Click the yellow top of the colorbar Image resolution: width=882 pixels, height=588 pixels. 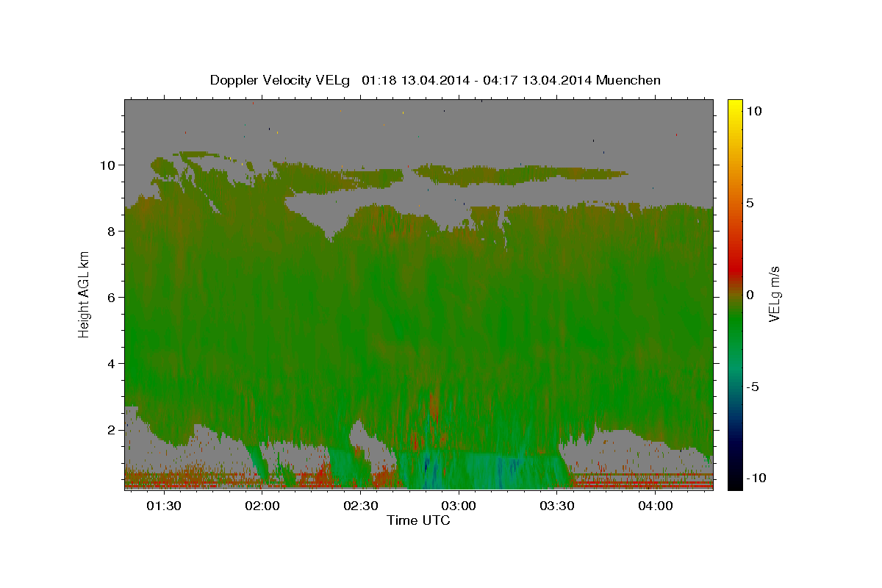[x=735, y=107]
